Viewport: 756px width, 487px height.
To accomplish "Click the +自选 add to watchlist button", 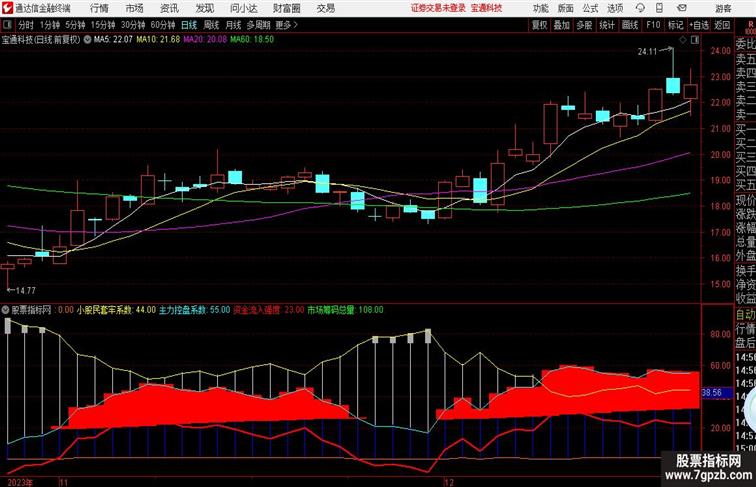I will click(699, 25).
